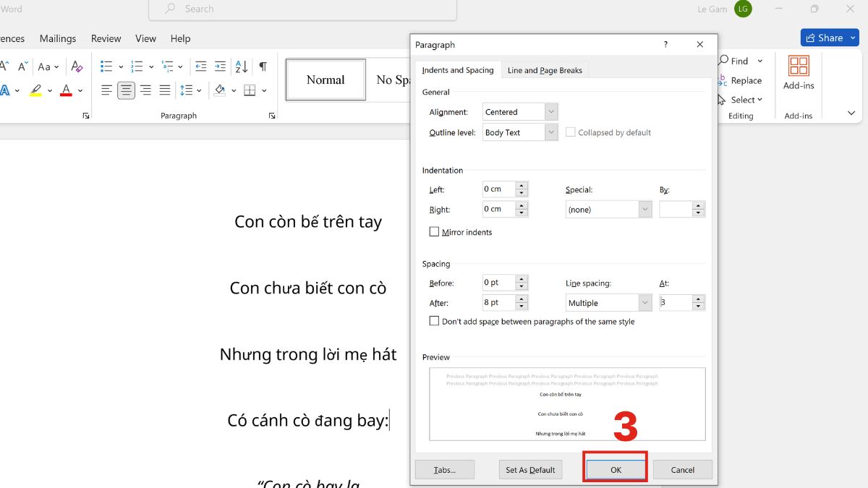Click the dialog Help question mark
The height and width of the screenshot is (488, 868).
[x=666, y=45]
